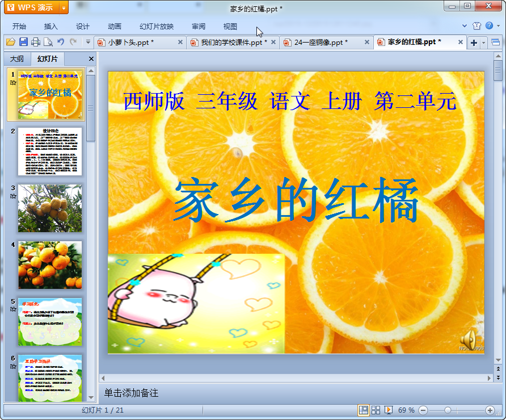506x420 pixels.
Task: Click the zoom slider handle
Action: (448, 410)
